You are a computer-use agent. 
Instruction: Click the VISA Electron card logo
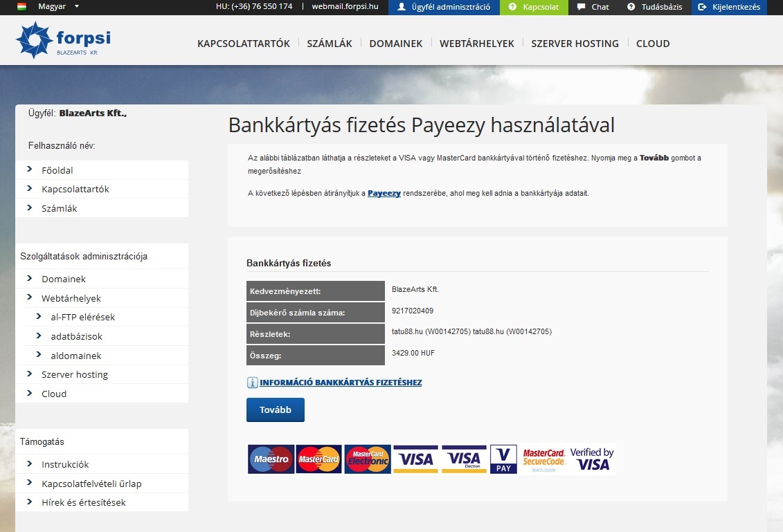[464, 459]
